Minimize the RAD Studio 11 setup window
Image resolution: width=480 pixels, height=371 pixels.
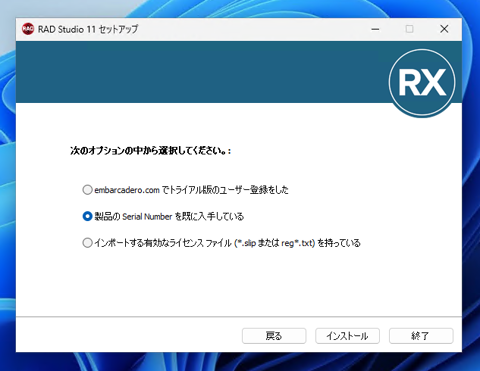pyautogui.click(x=375, y=29)
